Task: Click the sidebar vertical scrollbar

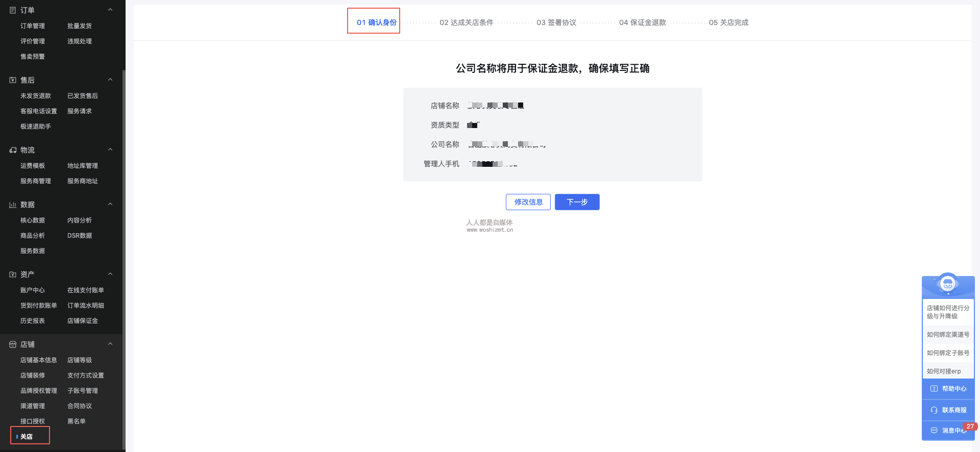Action: [124, 260]
